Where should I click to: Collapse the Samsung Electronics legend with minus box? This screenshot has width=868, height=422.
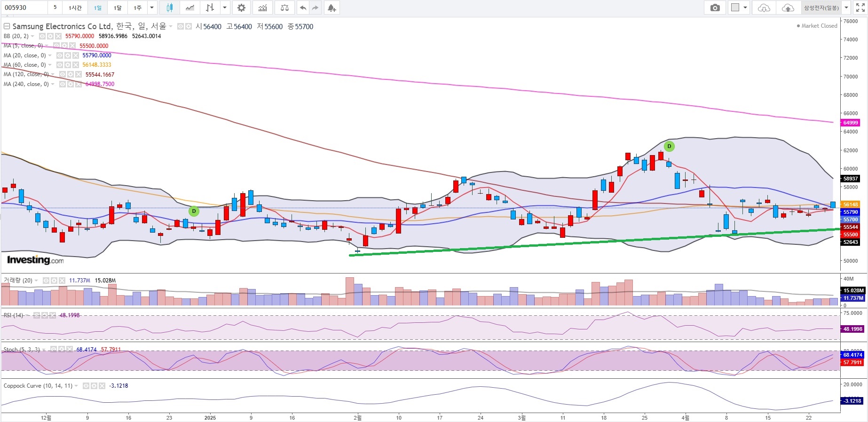7,26
